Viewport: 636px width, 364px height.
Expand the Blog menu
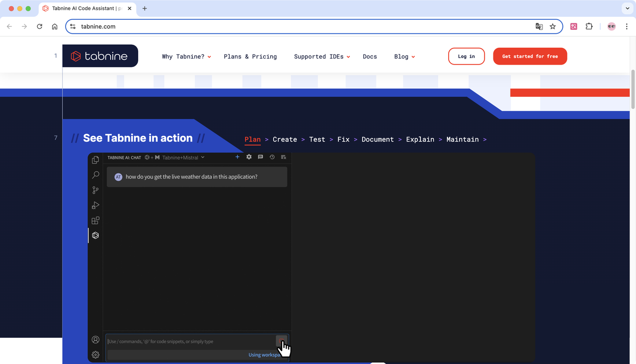click(x=404, y=57)
